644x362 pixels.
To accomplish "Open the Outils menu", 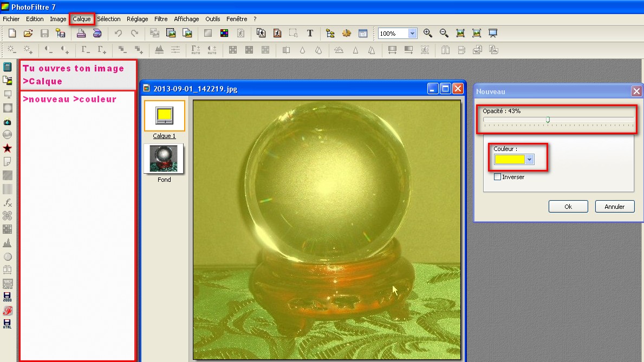I will click(213, 19).
